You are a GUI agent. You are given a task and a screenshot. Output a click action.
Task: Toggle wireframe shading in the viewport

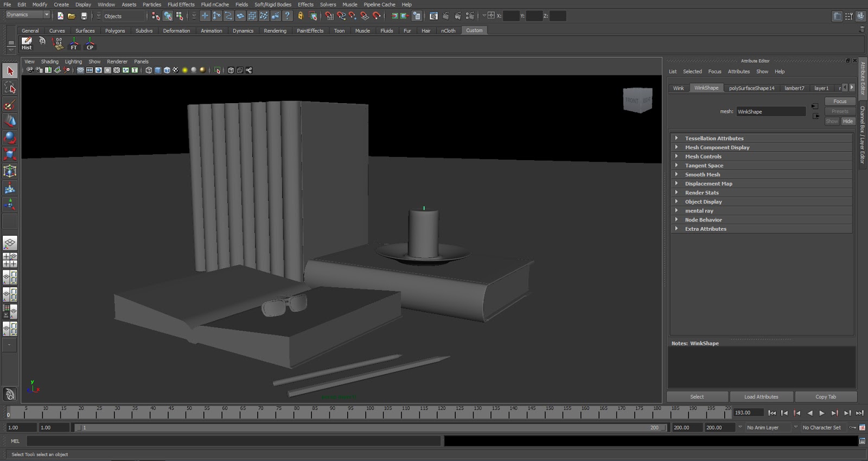pos(149,70)
